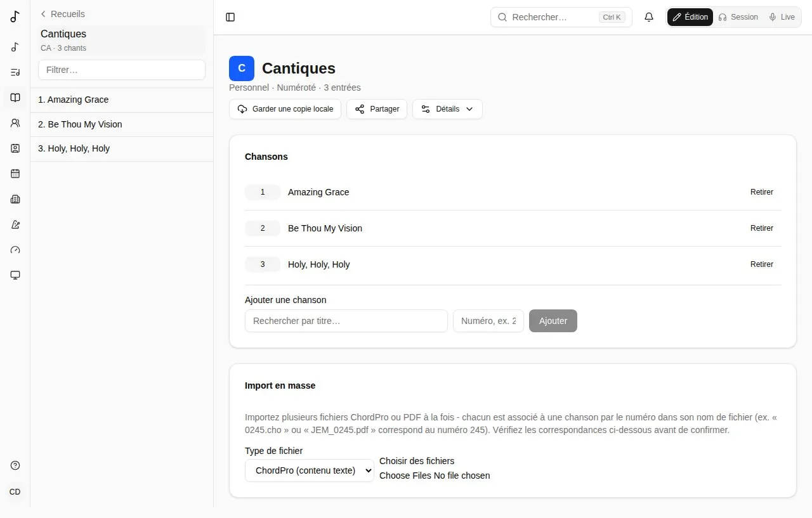Open the monitor display sidebar icon
This screenshot has width=812, height=518.
15,275
